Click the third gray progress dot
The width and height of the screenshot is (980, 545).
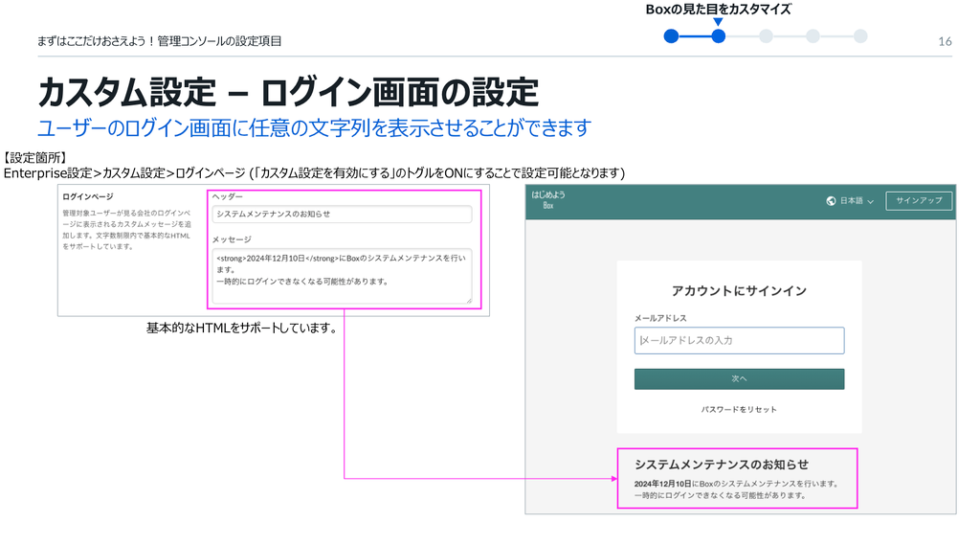coord(766,36)
